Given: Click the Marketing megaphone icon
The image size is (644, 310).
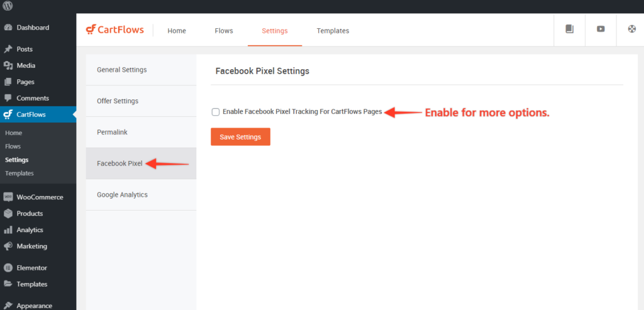Looking at the screenshot, I should click(8, 246).
